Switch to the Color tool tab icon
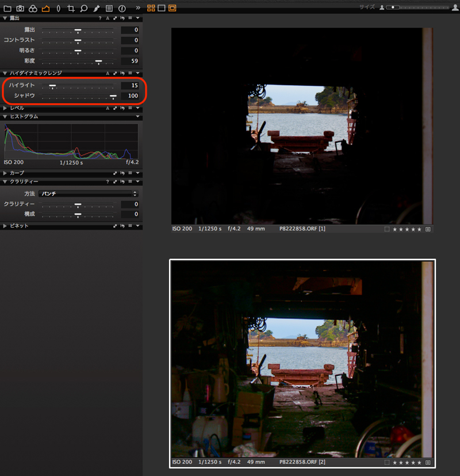The height and width of the screenshot is (476, 460). click(x=33, y=9)
